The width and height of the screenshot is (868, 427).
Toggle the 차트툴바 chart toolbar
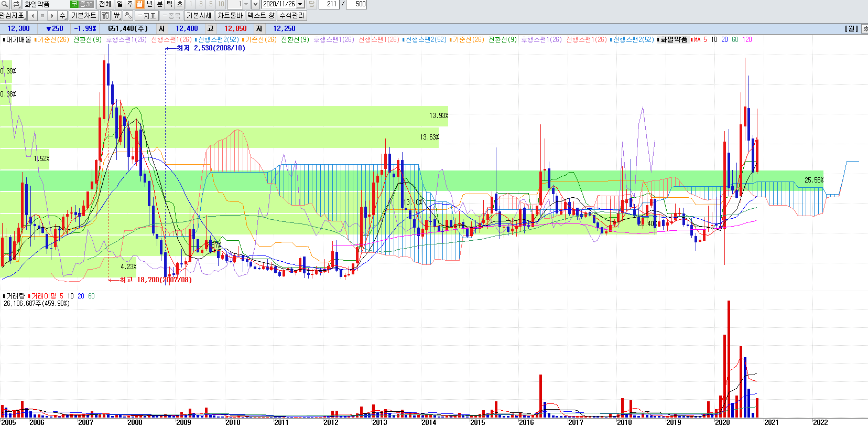tap(230, 16)
